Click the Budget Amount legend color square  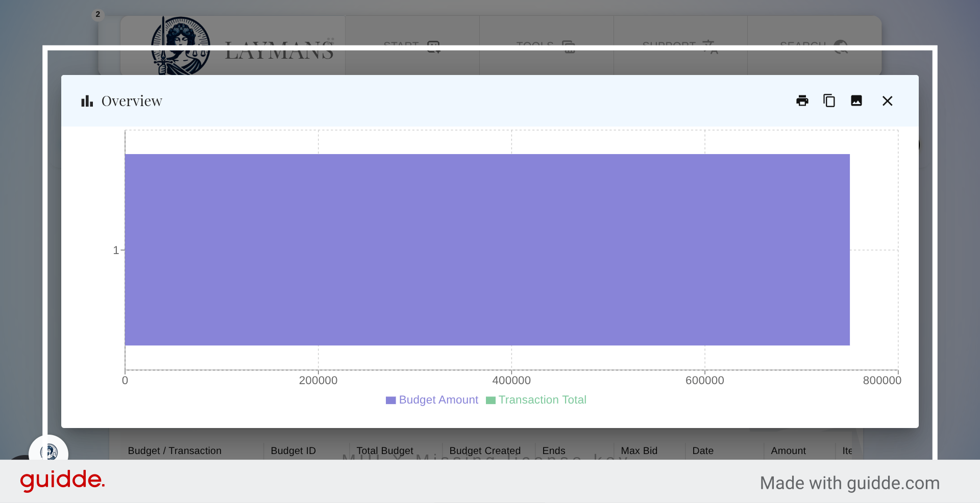pos(390,400)
